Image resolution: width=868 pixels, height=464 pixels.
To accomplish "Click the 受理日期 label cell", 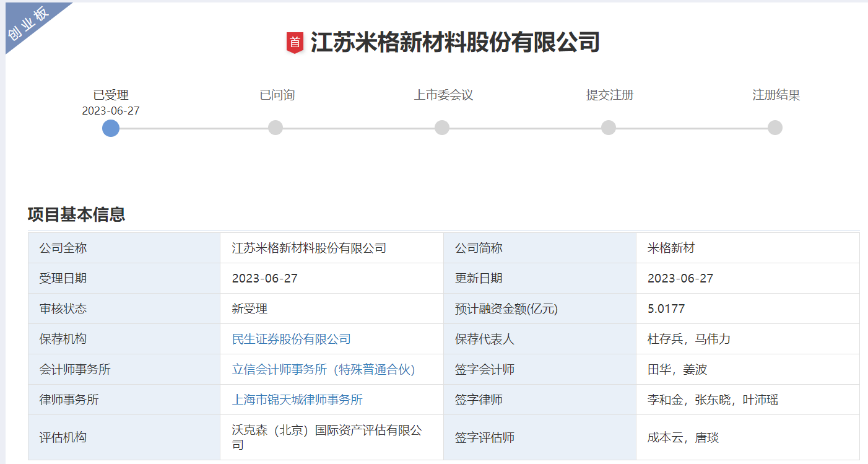I will pos(124,278).
